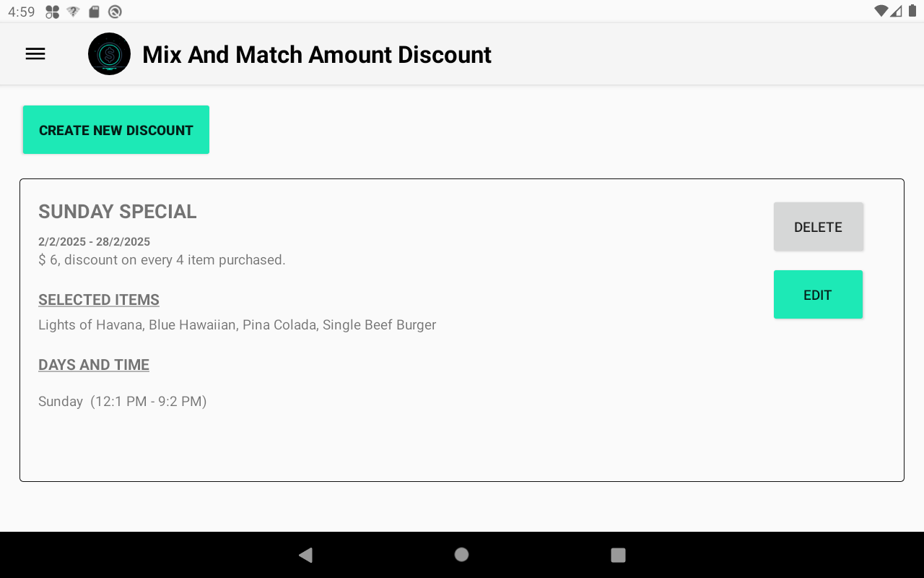924x578 pixels.
Task: Tap the round app logo icon
Action: (109, 54)
